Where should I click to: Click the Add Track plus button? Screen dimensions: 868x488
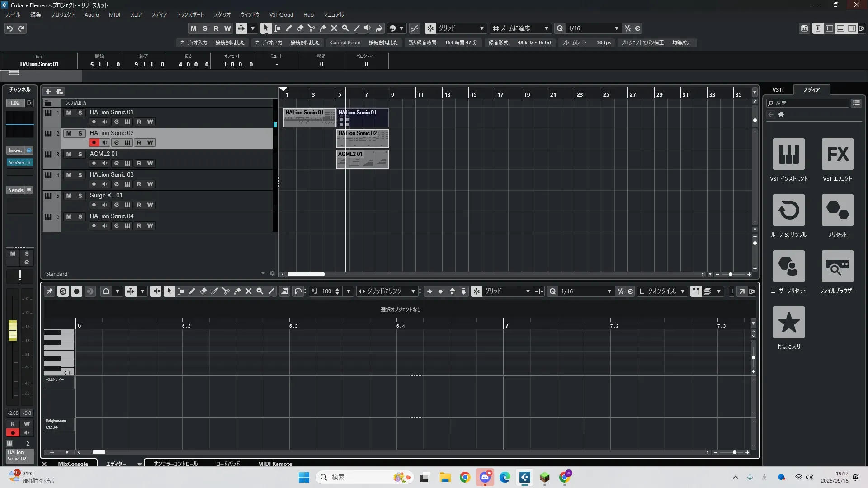click(48, 91)
